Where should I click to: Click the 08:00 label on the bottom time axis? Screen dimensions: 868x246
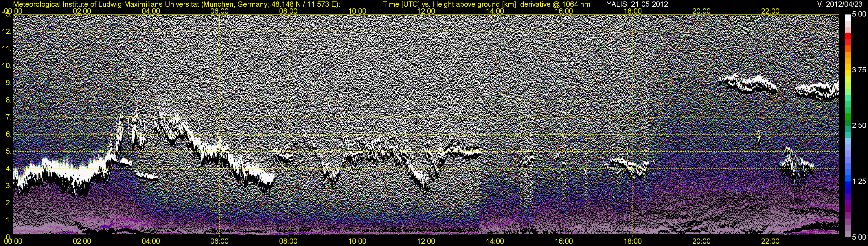click(x=288, y=241)
